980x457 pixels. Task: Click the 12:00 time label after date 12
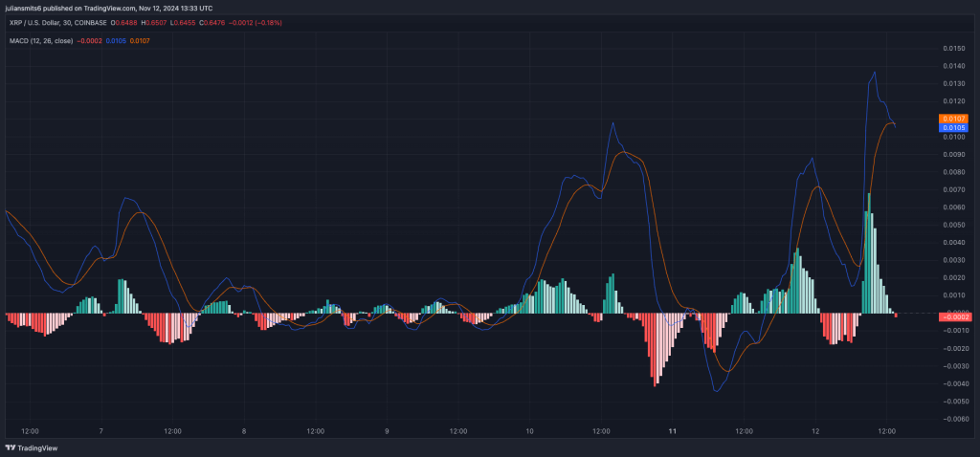pyautogui.click(x=887, y=431)
